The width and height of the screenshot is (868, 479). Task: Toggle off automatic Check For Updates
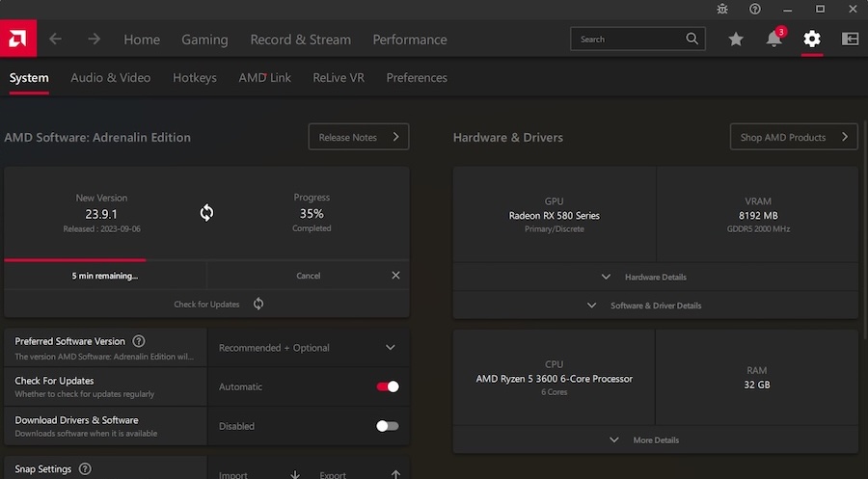[388, 386]
